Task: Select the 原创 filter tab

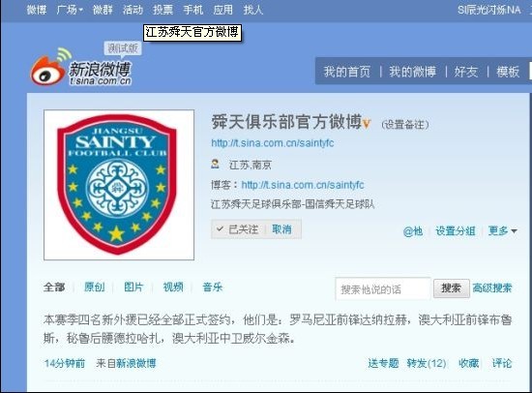Action: coord(95,287)
